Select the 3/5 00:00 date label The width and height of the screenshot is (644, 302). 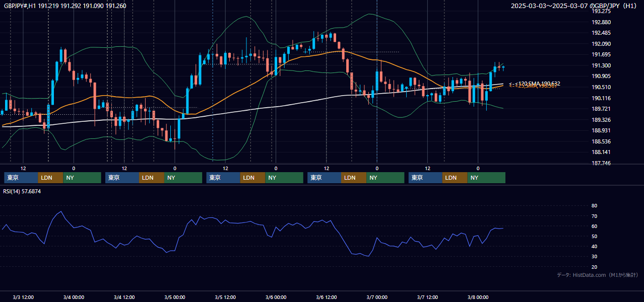coord(175,297)
